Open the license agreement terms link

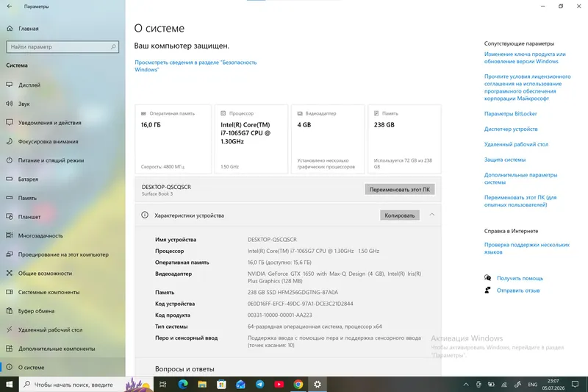[527, 88]
